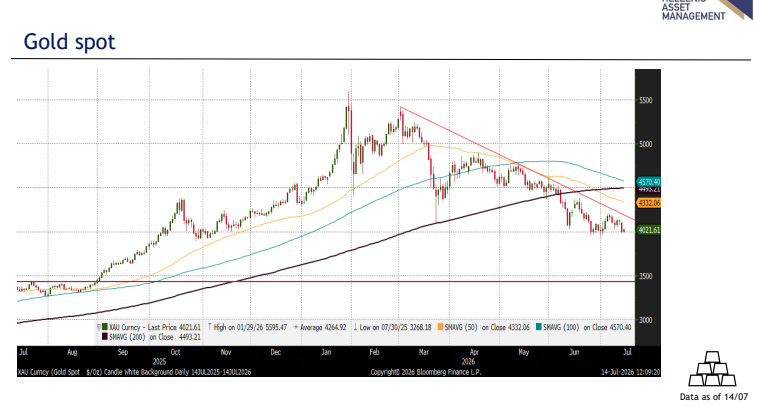The height and width of the screenshot is (407, 757).
Task: Click the High on 01/29/26 legend marker
Action: (210, 327)
